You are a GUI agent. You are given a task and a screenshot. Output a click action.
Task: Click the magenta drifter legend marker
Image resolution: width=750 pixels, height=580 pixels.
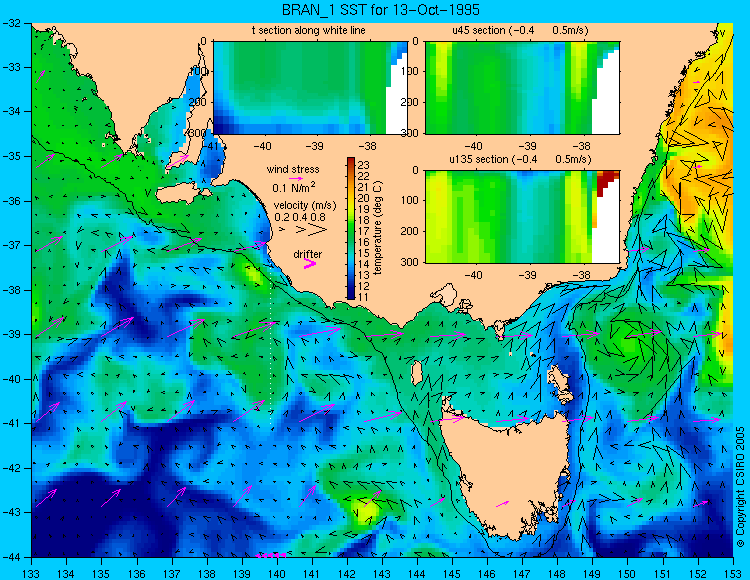coord(310,263)
